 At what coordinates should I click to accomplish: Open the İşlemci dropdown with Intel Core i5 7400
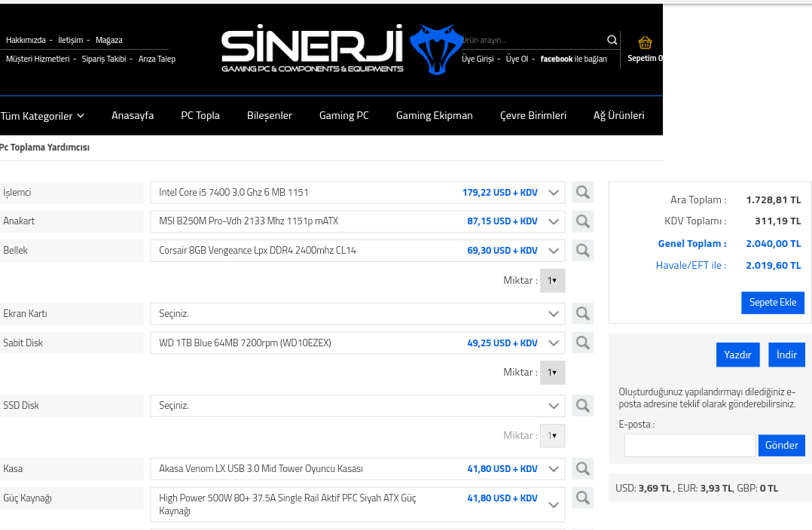click(357, 193)
